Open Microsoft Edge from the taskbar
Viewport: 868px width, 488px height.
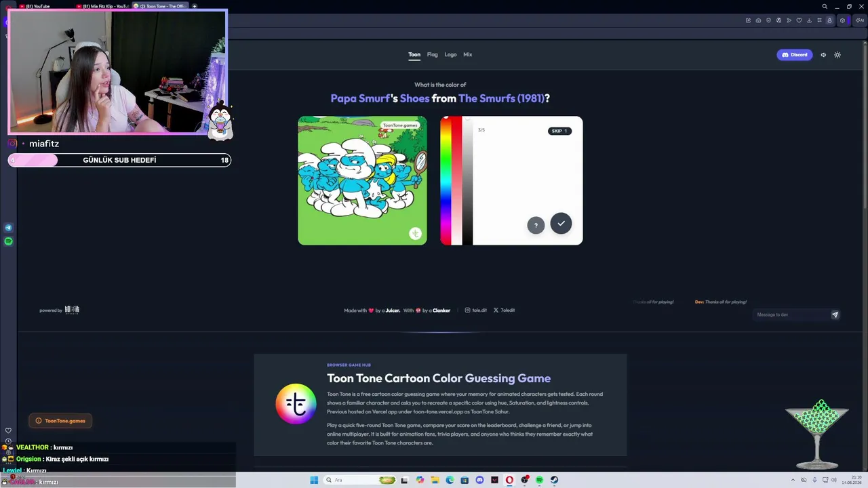(x=450, y=480)
